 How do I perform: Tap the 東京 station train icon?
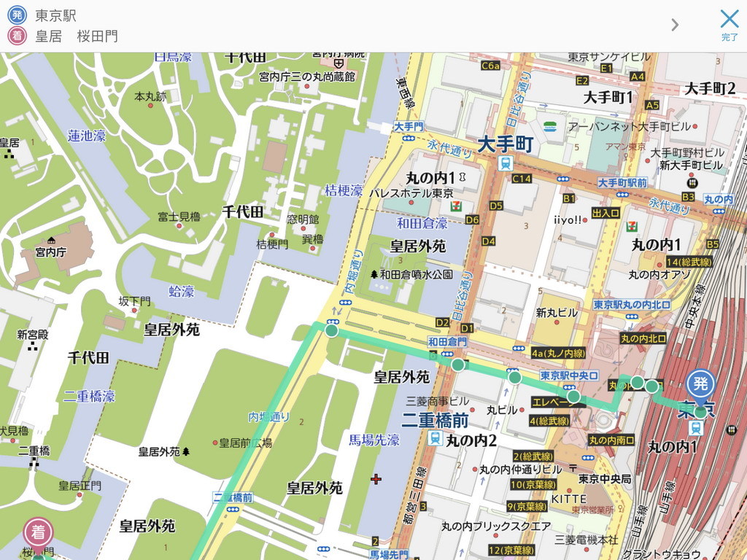(695, 428)
